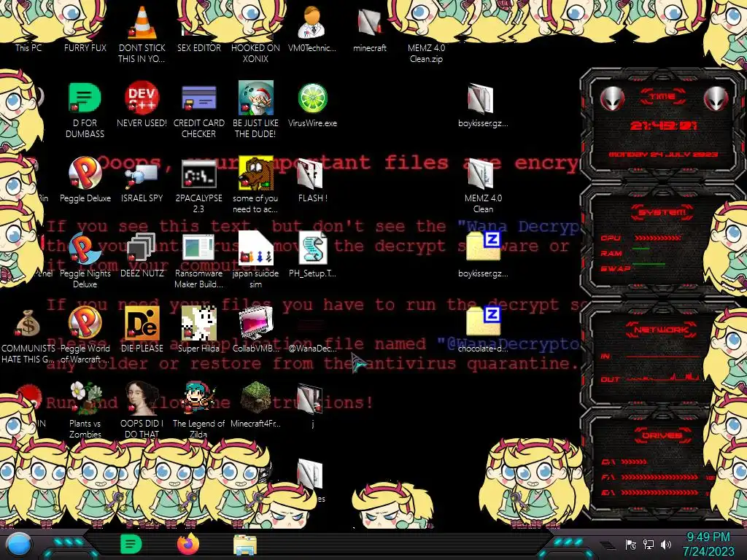Open the BE JUST LIKE THE DUDE! icon
This screenshot has width=747, height=560.
(x=255, y=109)
